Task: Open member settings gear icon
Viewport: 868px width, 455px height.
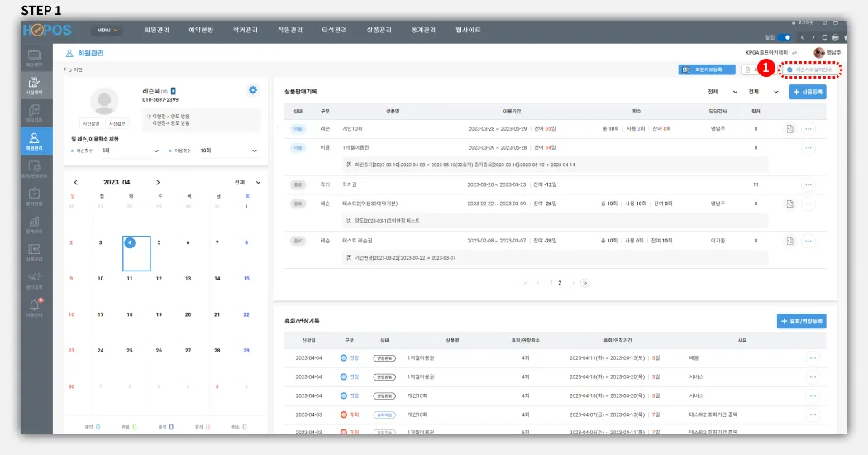Action: point(253,90)
